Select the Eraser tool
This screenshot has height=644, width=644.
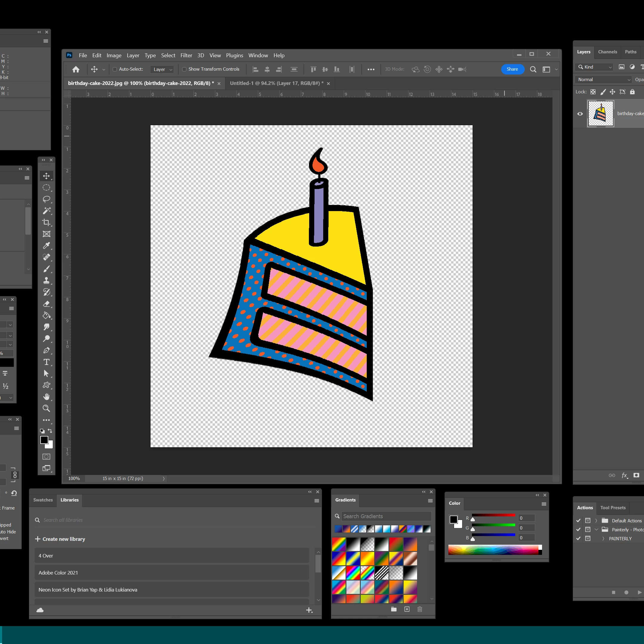(x=46, y=304)
